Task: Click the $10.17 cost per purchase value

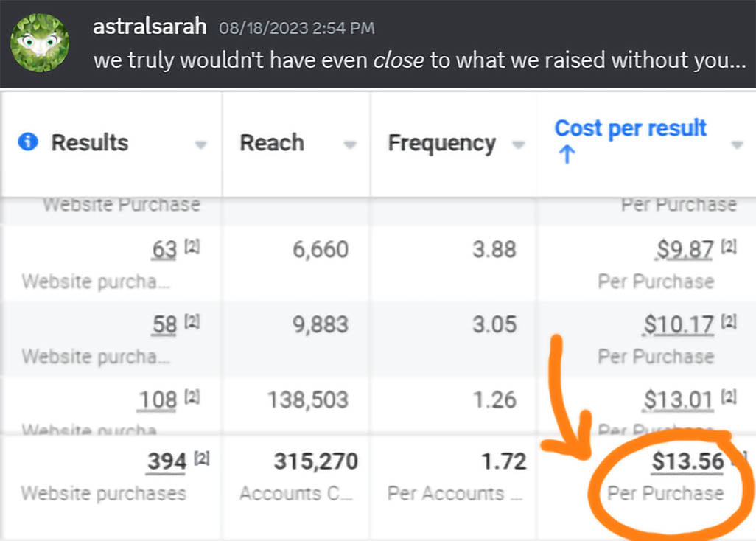Action: 679,324
